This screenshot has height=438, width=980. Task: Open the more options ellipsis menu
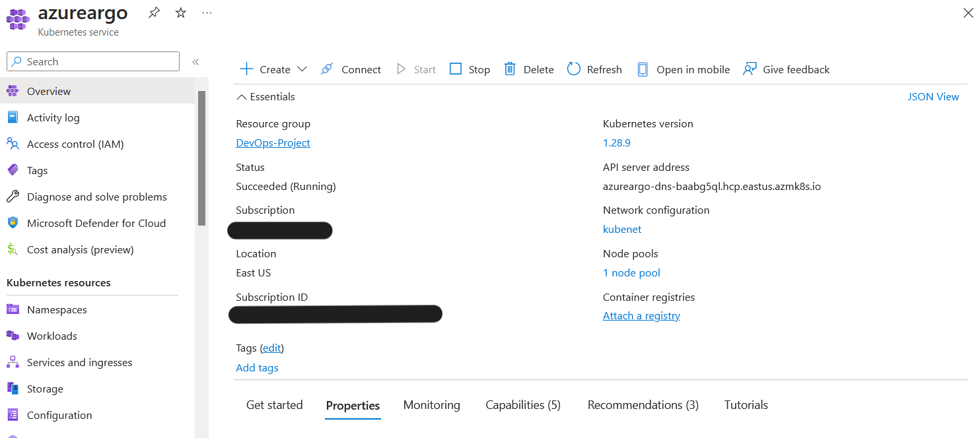point(207,12)
